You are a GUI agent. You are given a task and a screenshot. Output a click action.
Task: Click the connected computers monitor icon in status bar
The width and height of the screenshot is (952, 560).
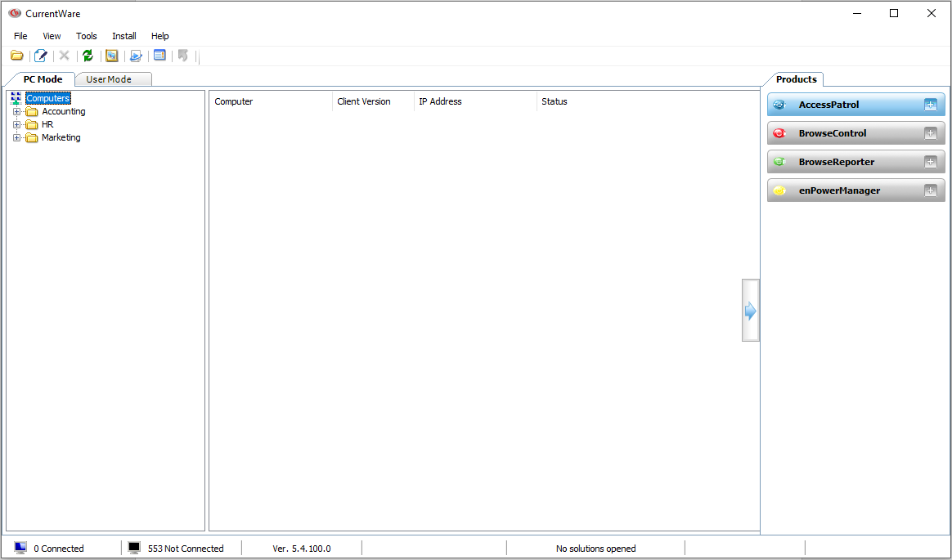[20, 548]
